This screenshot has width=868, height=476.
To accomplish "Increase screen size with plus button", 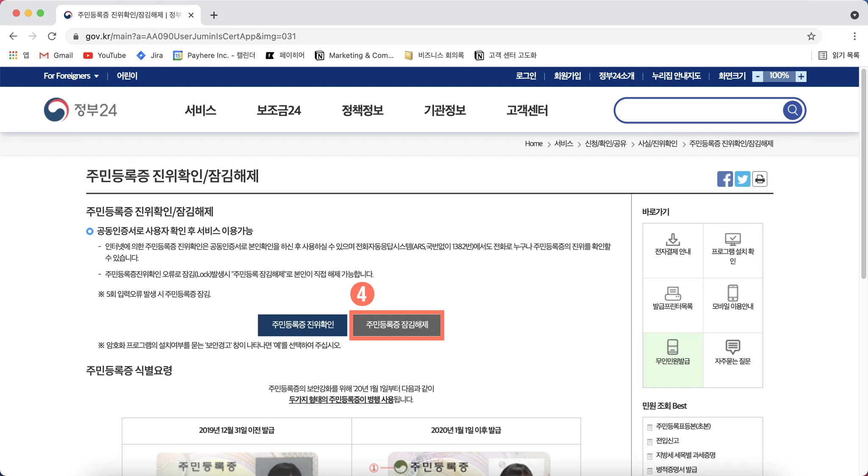I will point(801,77).
